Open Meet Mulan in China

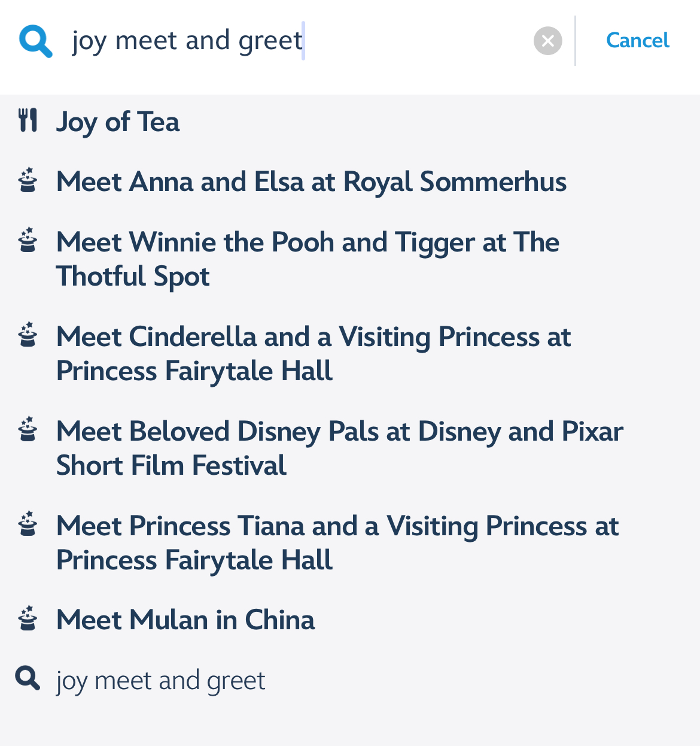185,620
